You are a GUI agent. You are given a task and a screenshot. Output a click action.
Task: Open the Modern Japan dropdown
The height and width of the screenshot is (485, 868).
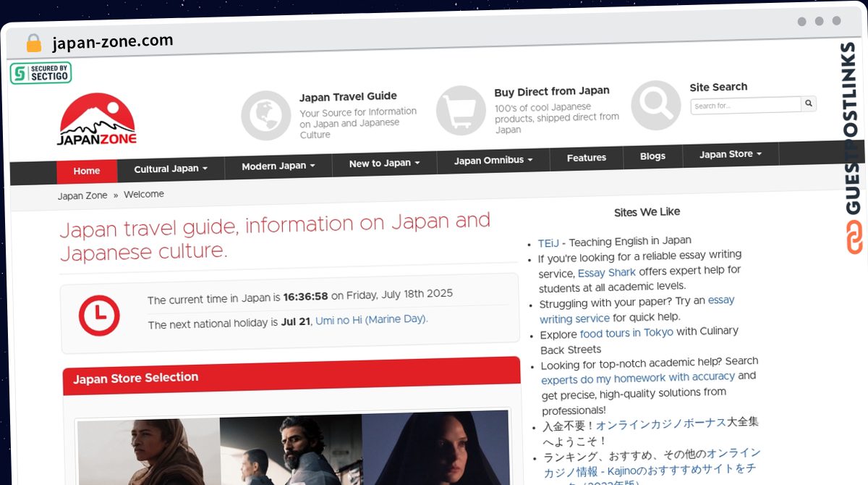(x=278, y=166)
